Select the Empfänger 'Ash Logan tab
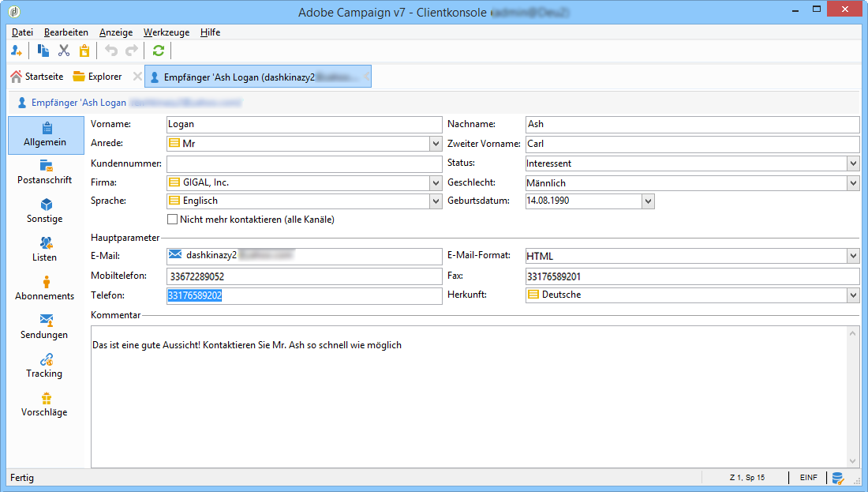 (x=257, y=77)
